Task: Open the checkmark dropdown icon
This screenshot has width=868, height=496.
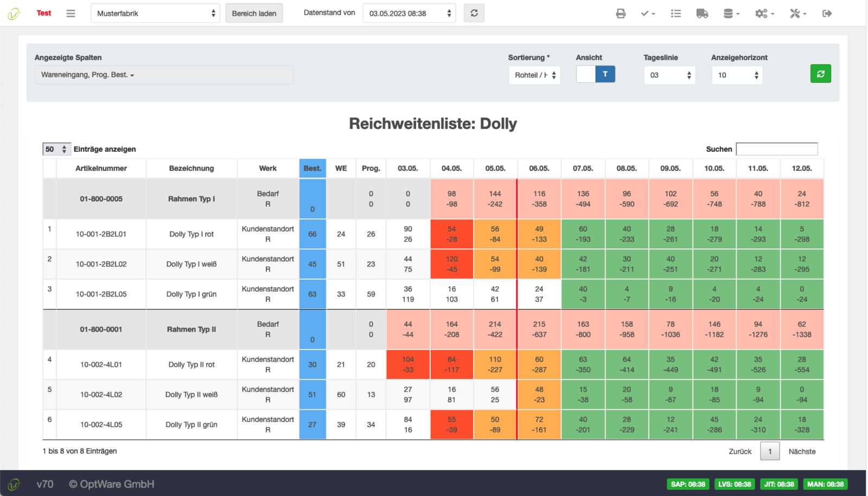Action: tap(648, 14)
